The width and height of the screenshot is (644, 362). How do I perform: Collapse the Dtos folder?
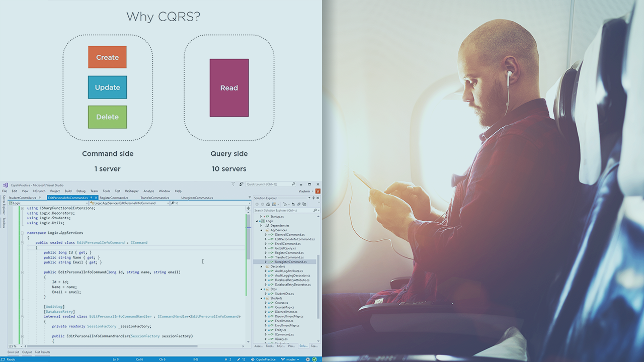tap(261, 289)
